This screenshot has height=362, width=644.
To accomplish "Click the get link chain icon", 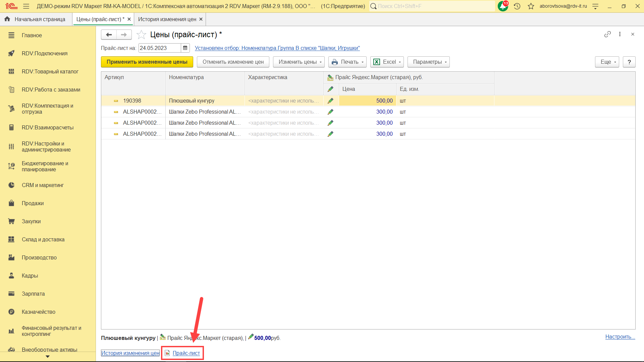I will click(607, 34).
